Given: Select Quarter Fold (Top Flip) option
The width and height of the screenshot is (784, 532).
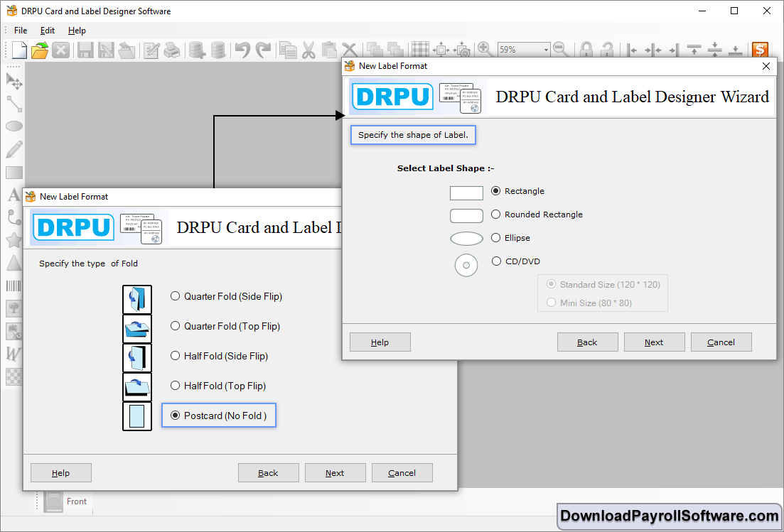Looking at the screenshot, I should (x=225, y=326).
